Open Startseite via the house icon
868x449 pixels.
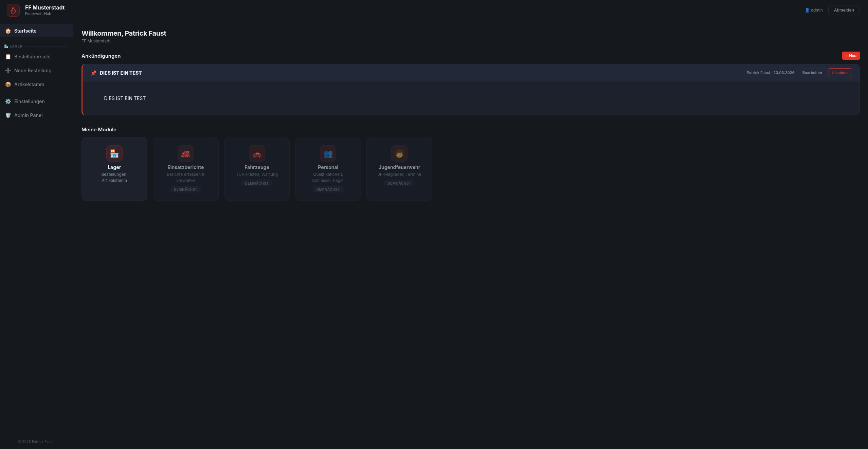point(8,31)
